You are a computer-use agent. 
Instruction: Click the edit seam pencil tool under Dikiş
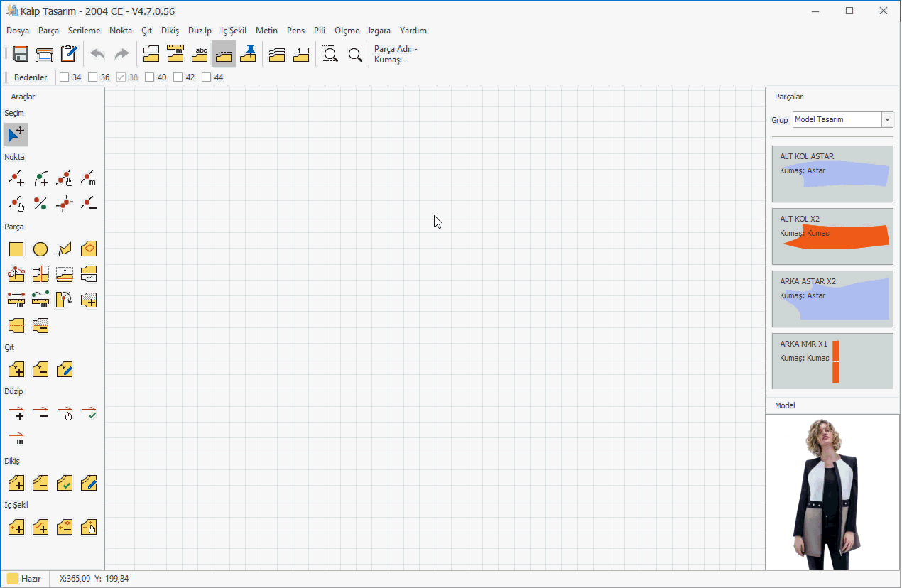[x=89, y=484]
